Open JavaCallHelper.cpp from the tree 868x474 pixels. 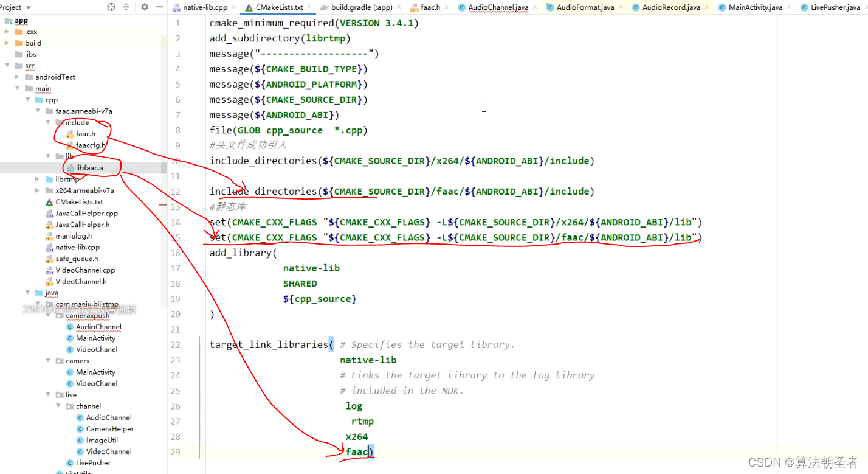pyautogui.click(x=86, y=213)
